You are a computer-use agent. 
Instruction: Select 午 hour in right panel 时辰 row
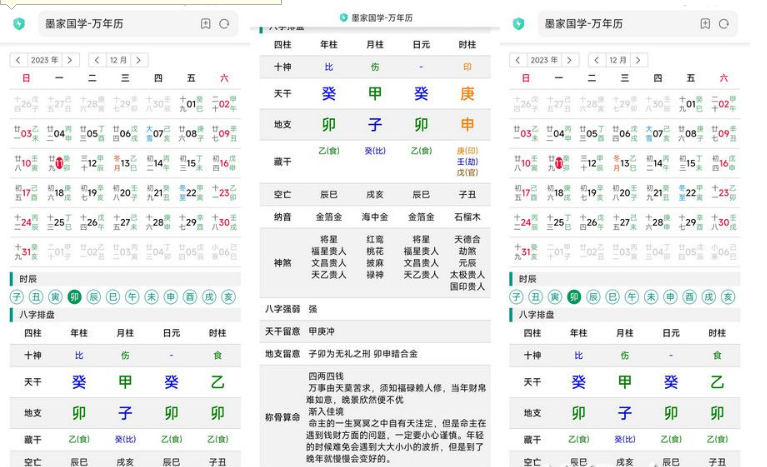632,297
